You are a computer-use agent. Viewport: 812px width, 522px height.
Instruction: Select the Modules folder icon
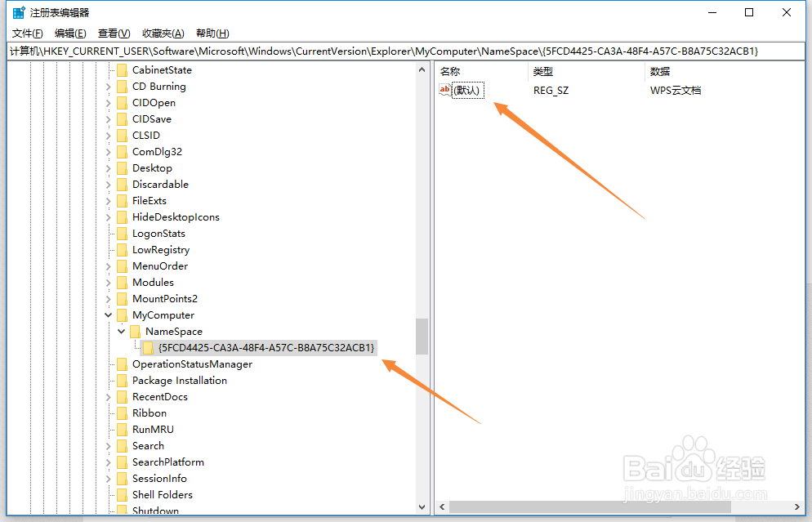123,283
